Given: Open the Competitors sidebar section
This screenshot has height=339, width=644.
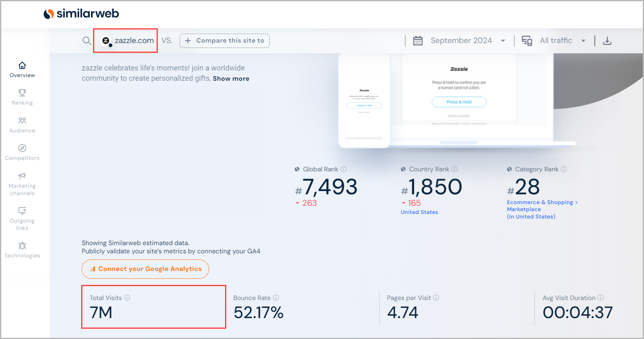Looking at the screenshot, I should pyautogui.click(x=22, y=152).
